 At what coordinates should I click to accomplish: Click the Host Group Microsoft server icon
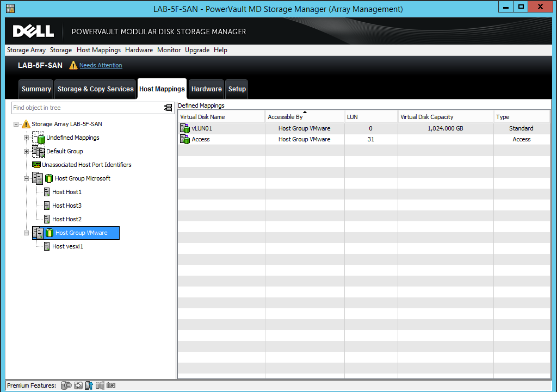(x=38, y=178)
